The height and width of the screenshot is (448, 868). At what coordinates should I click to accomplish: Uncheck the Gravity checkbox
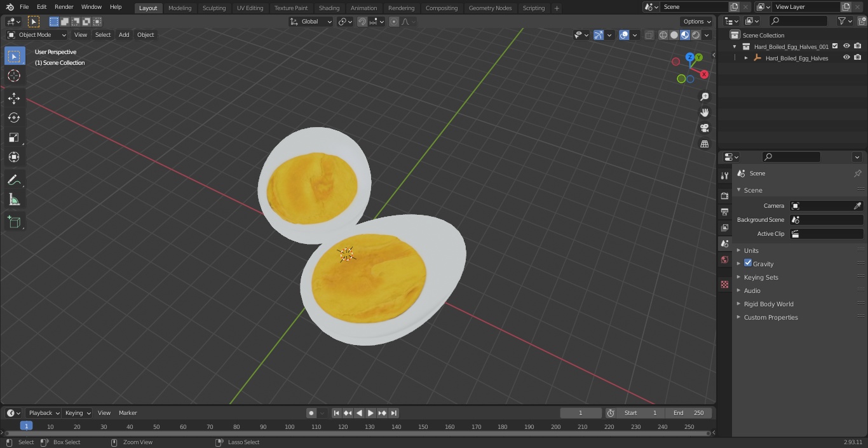click(748, 263)
